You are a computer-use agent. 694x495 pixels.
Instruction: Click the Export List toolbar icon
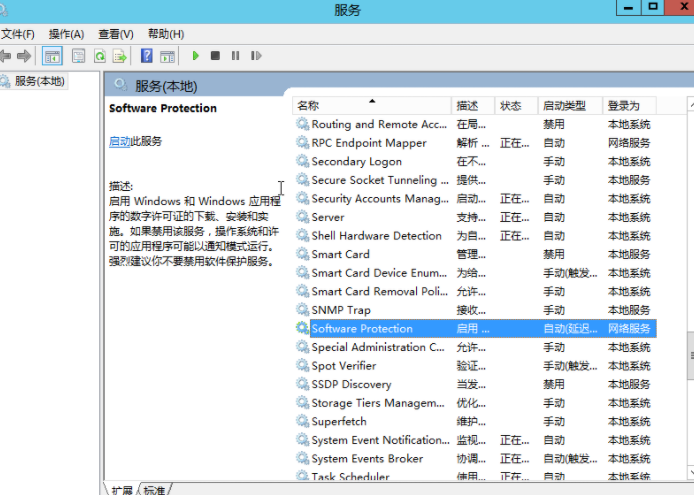[x=120, y=56]
